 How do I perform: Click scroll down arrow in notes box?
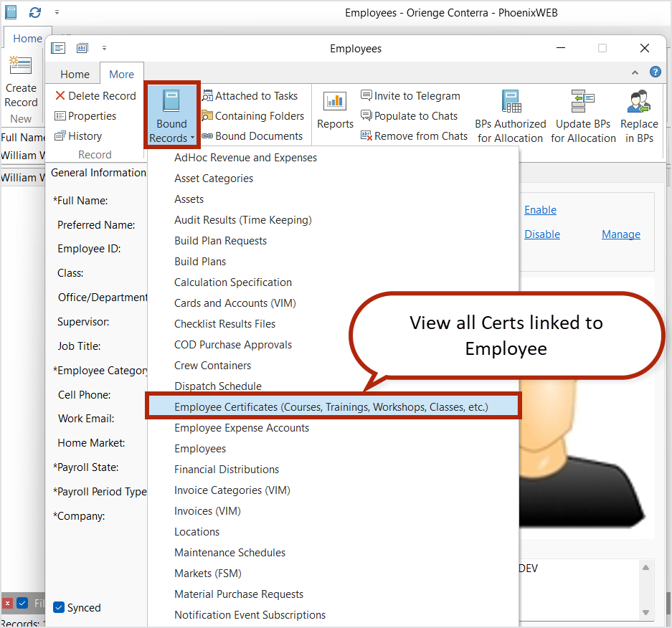point(645,612)
